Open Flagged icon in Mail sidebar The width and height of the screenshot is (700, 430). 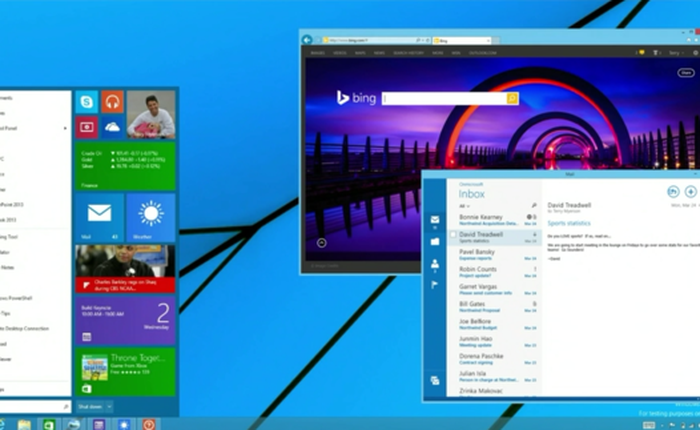click(x=434, y=284)
